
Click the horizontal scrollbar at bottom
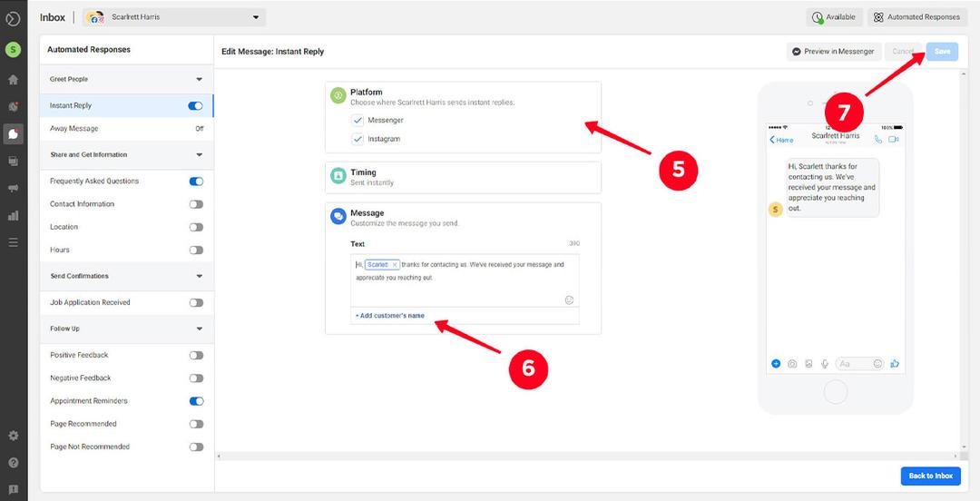click(587, 457)
